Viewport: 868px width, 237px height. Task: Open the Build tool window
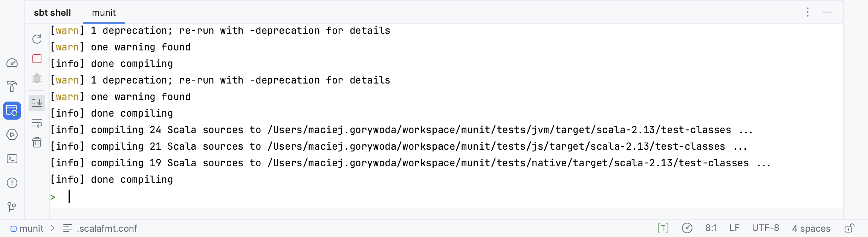[12, 87]
